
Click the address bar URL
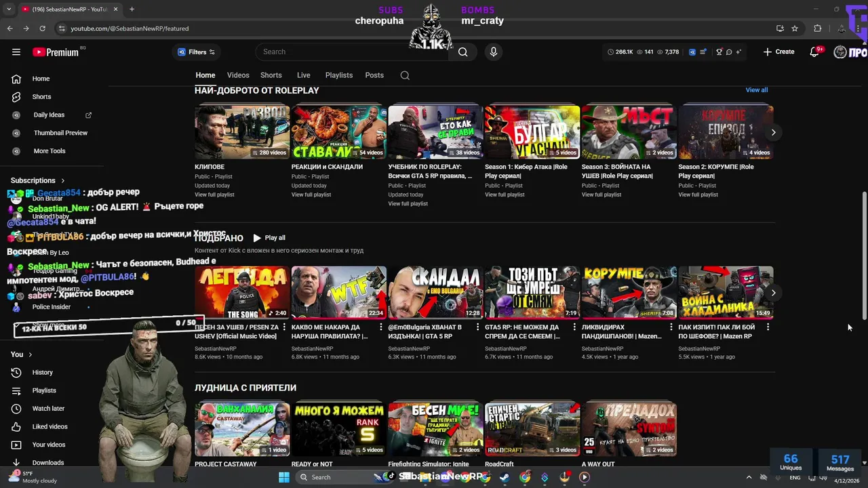click(130, 28)
